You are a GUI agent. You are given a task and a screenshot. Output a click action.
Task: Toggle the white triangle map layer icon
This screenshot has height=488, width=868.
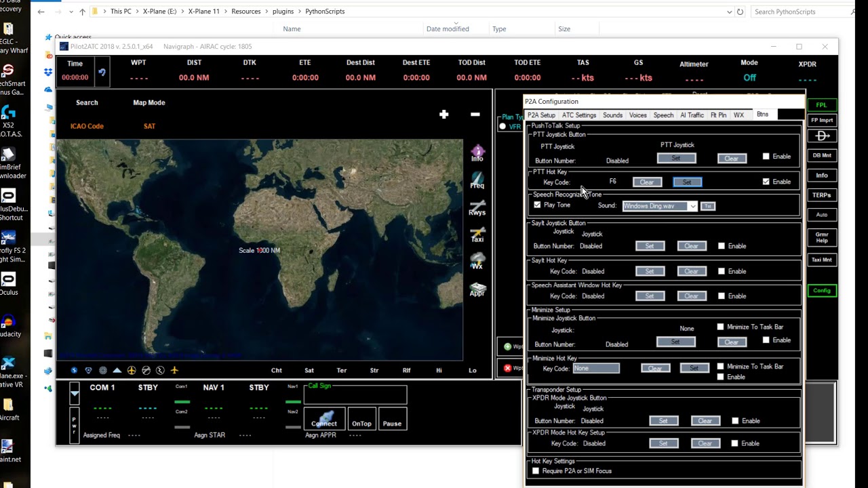(117, 370)
